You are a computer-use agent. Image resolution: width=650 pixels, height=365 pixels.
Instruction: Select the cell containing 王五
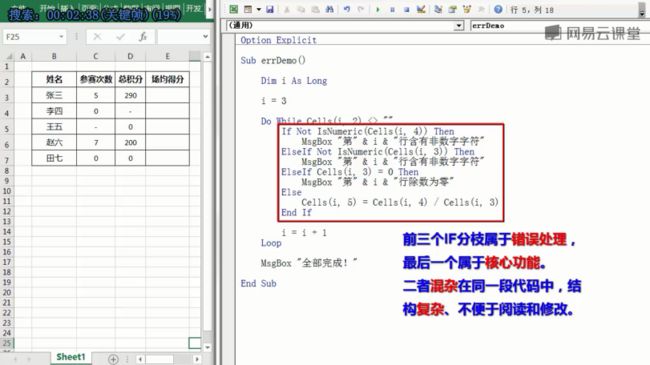click(x=54, y=127)
